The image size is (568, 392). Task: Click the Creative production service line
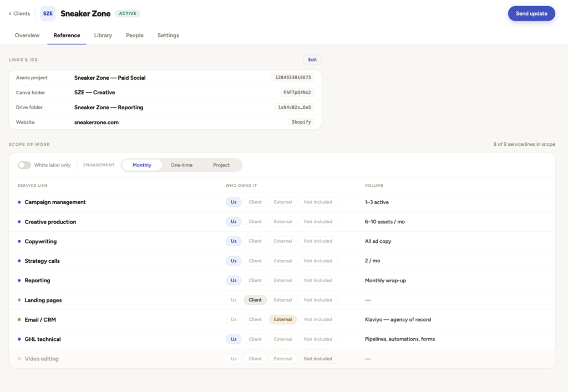pyautogui.click(x=50, y=222)
